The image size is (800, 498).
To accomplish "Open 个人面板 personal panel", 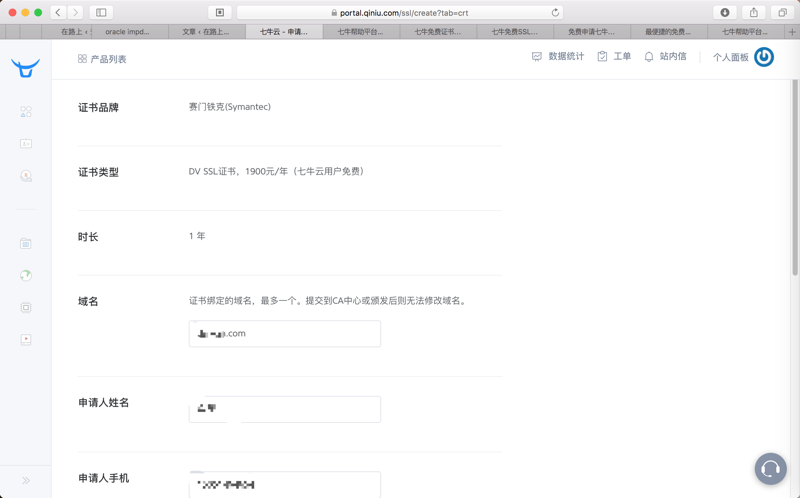I will 731,57.
